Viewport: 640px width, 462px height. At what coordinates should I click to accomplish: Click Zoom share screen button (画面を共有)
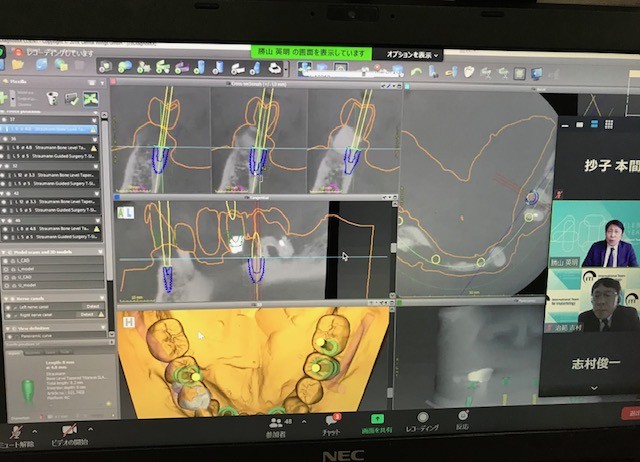377,424
